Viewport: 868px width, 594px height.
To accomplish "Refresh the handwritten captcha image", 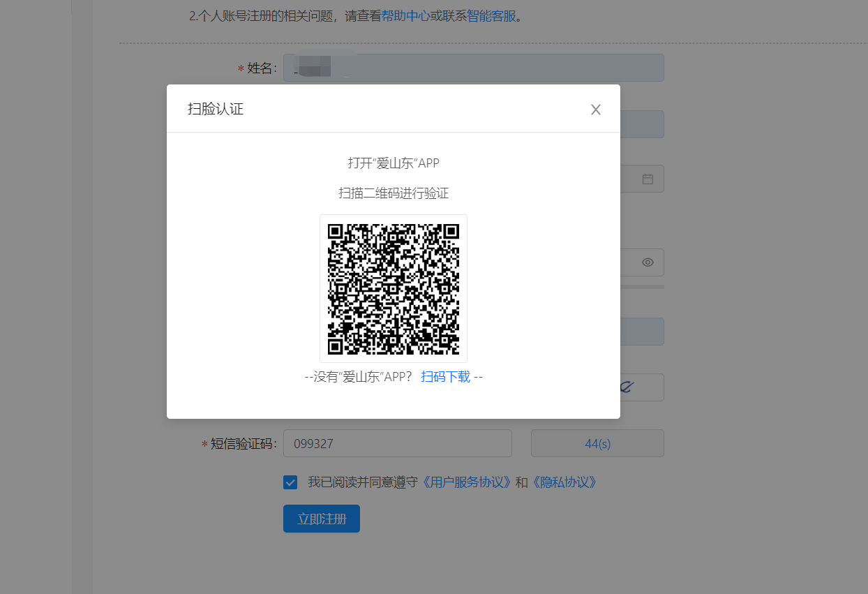I will tap(641, 387).
